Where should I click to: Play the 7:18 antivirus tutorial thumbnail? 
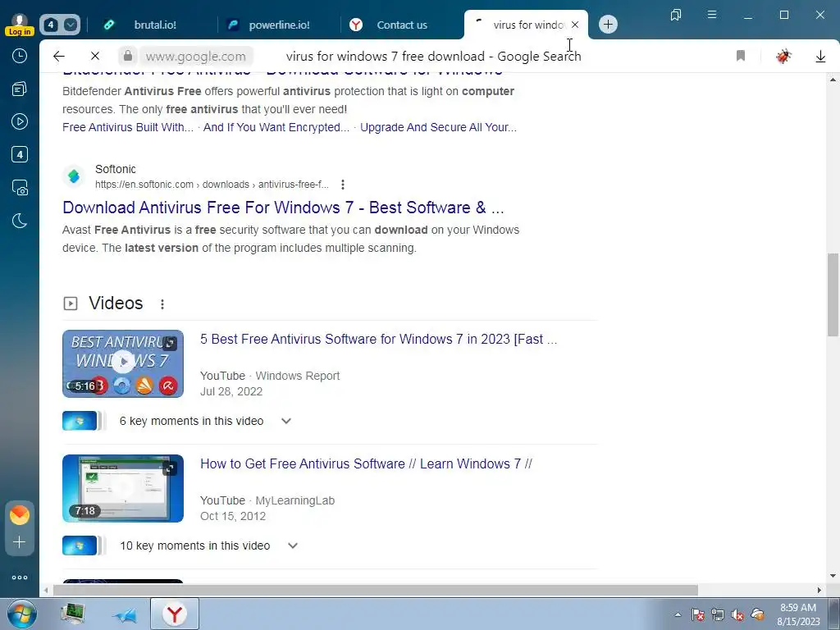[x=123, y=489]
